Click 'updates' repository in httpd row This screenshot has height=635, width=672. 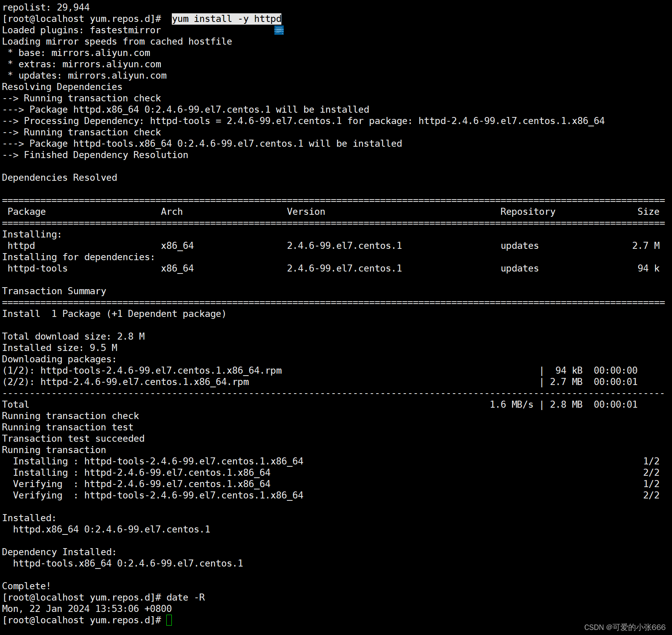pyautogui.click(x=520, y=246)
